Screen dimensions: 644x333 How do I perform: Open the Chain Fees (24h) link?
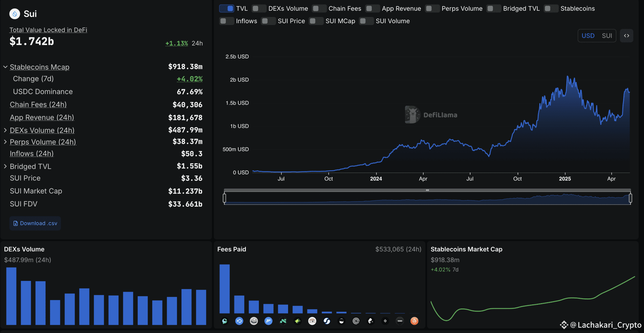pos(38,105)
